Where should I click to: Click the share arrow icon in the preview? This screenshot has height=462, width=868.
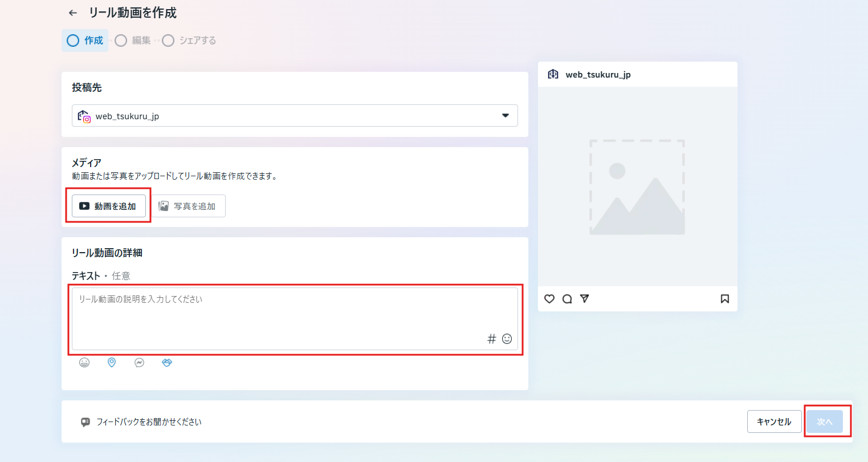click(x=584, y=298)
